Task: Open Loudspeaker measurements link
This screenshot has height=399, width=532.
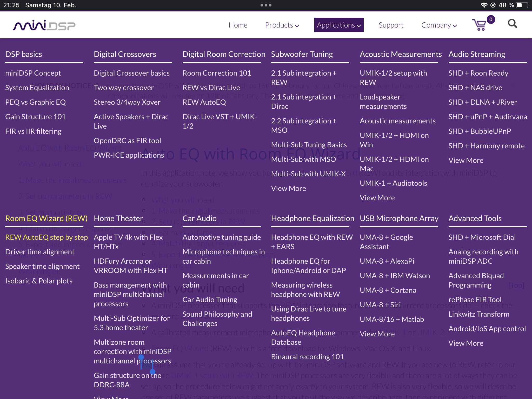Action: pyautogui.click(x=383, y=102)
